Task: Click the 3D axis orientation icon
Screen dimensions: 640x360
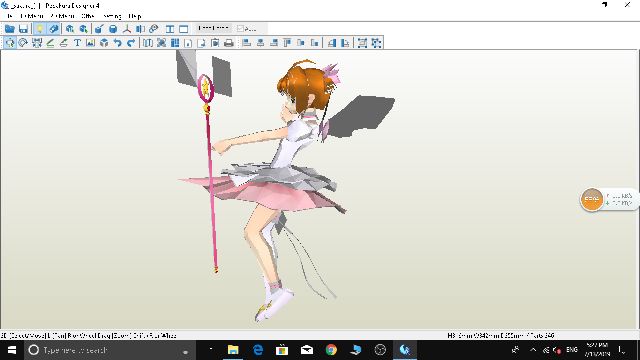Action: click(x=127, y=29)
